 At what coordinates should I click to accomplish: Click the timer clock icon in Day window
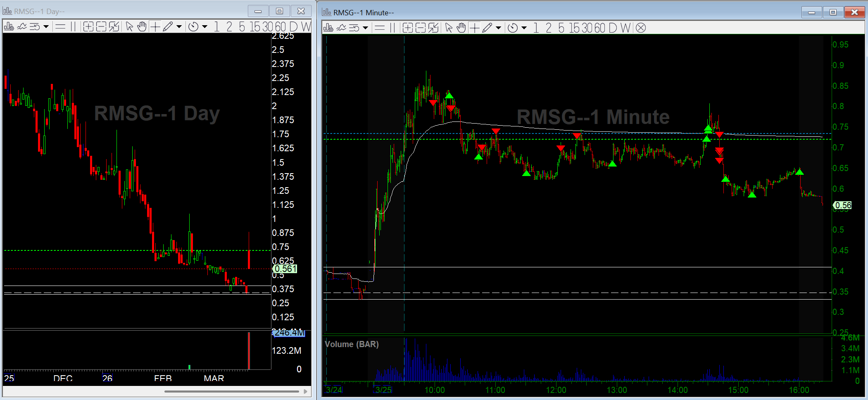(193, 27)
